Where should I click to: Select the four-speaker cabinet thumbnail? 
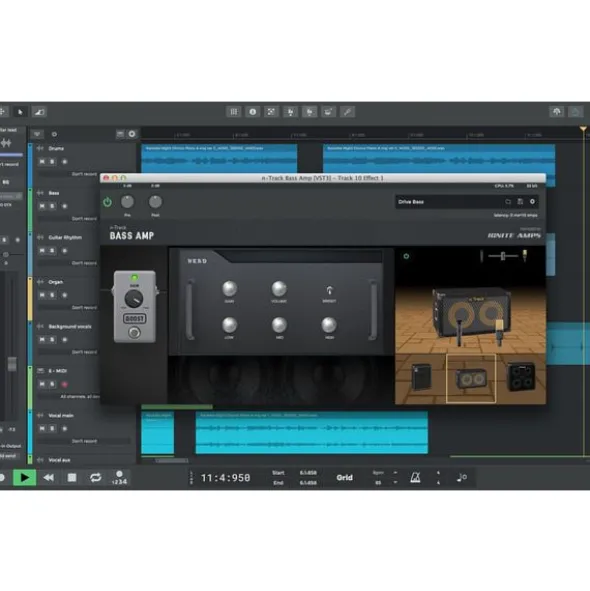pos(521,377)
